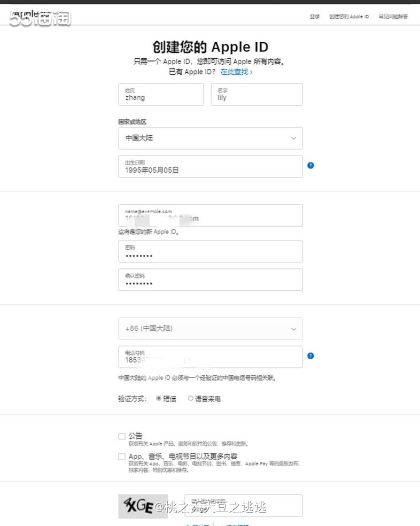Click the 验证方式 label

132,399
